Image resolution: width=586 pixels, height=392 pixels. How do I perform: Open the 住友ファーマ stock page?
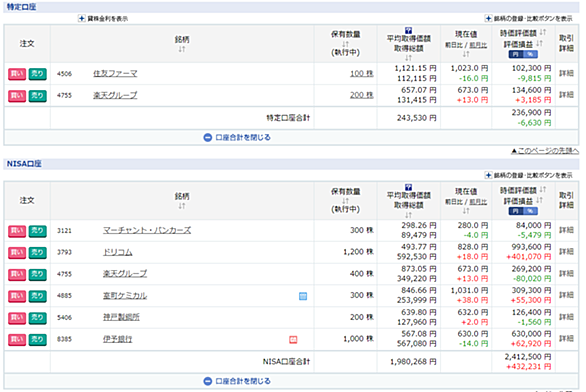pos(115,74)
